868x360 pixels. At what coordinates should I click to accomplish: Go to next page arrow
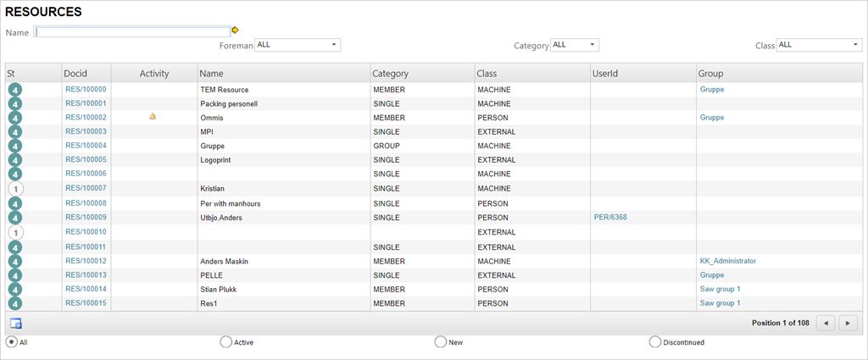[x=848, y=323]
